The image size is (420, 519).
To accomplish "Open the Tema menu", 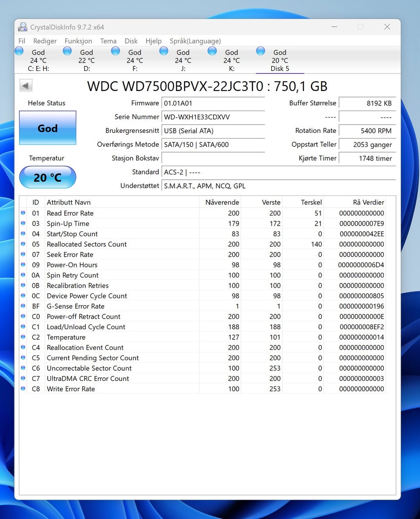I will 108,41.
